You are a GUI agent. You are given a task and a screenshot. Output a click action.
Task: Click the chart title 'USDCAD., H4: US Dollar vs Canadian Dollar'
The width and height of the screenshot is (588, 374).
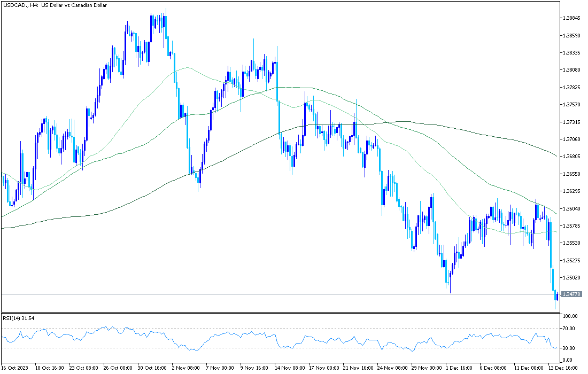55,5
